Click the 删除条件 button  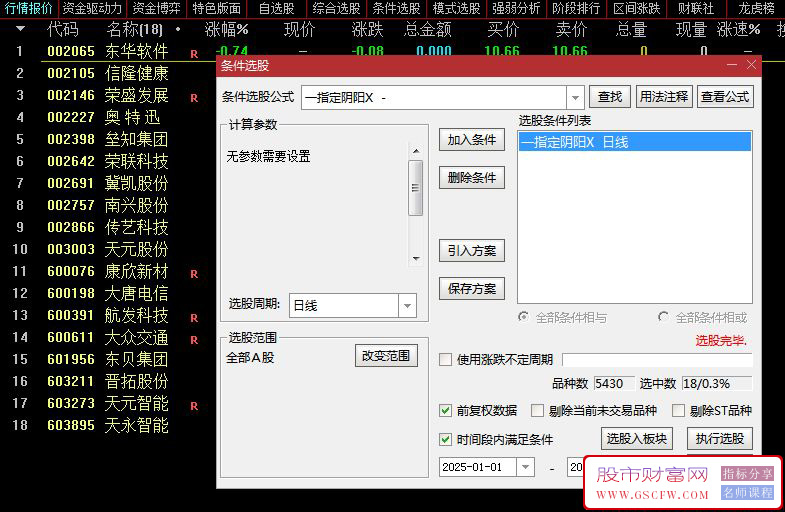point(472,178)
